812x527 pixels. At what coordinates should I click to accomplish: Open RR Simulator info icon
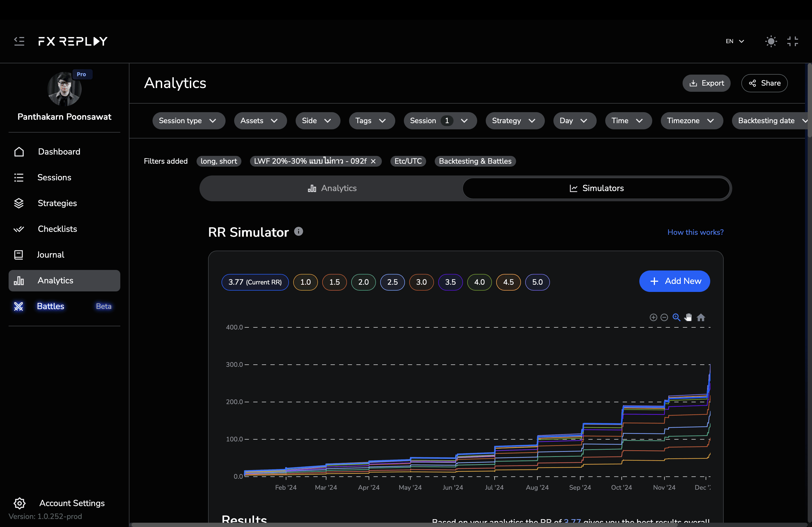pyautogui.click(x=299, y=232)
